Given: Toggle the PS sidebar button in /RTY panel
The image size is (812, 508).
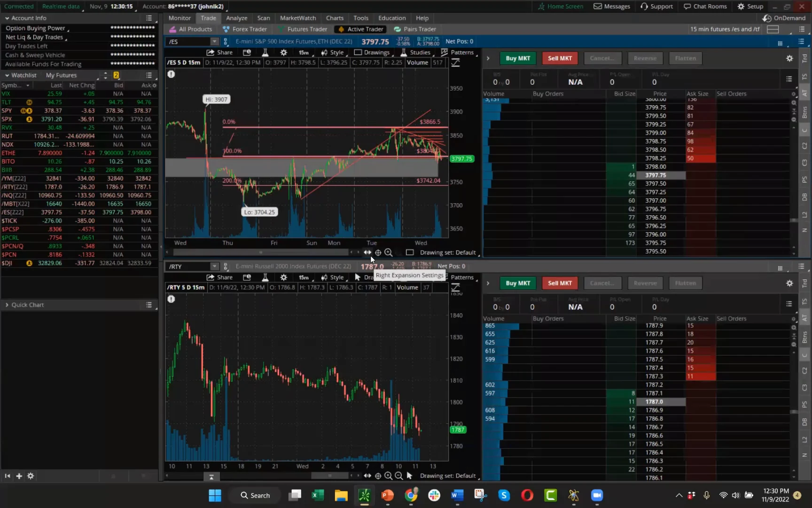Looking at the screenshot, I should [x=804, y=405].
